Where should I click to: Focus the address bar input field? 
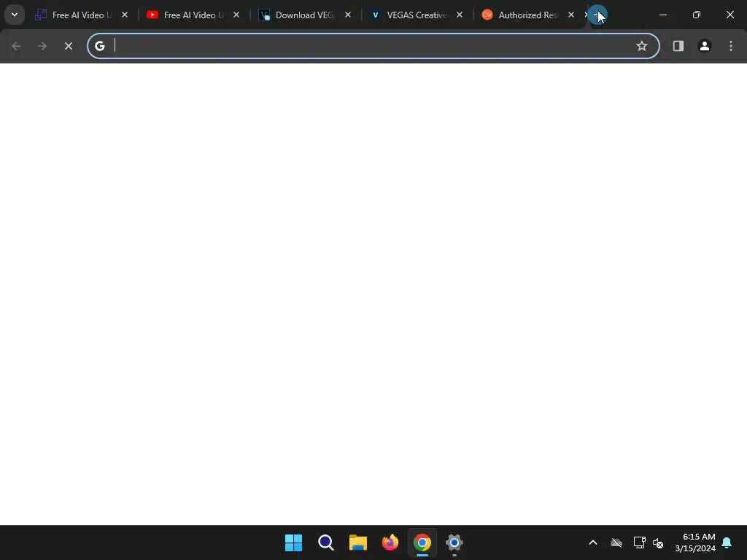tap(373, 46)
